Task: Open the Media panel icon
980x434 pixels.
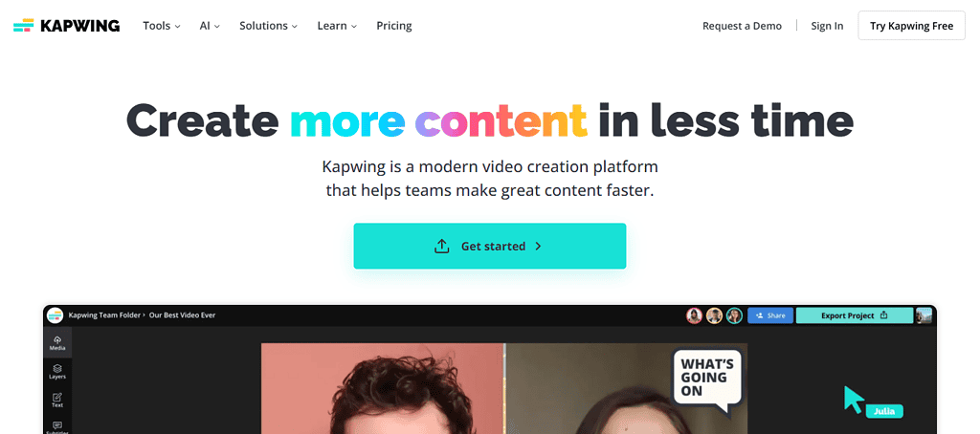Action: pos(57,343)
